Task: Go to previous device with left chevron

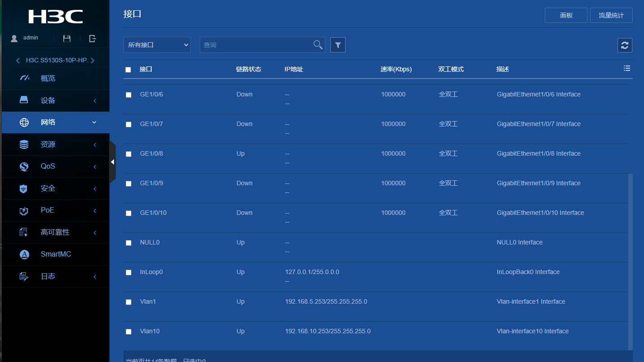Action: pos(18,61)
